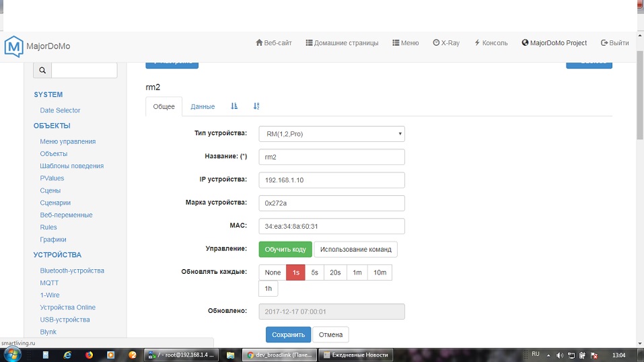Select 5s update interval
The width and height of the screenshot is (644, 362).
tap(315, 273)
